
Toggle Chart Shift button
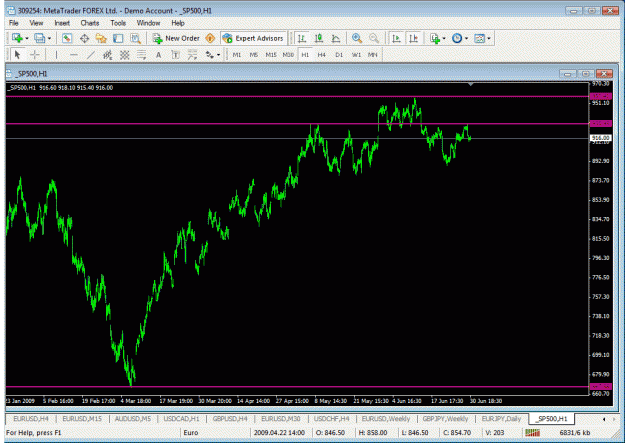point(413,38)
